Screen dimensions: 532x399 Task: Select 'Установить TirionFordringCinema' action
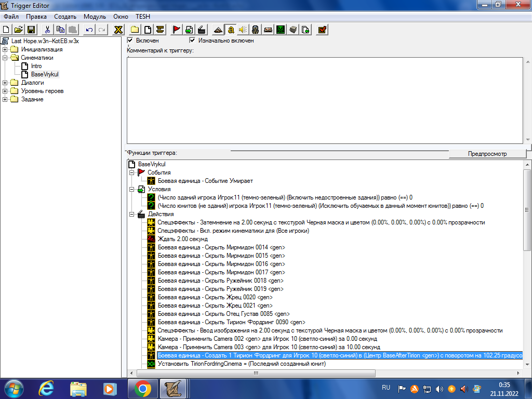point(242,364)
